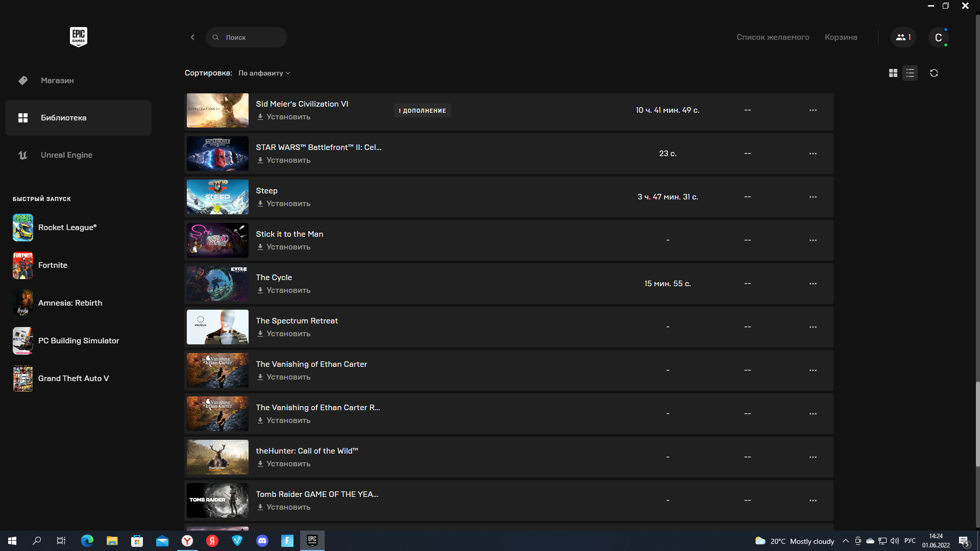Open weather widget 20°C Mostly cloudy
The image size is (980, 551).
tap(795, 541)
